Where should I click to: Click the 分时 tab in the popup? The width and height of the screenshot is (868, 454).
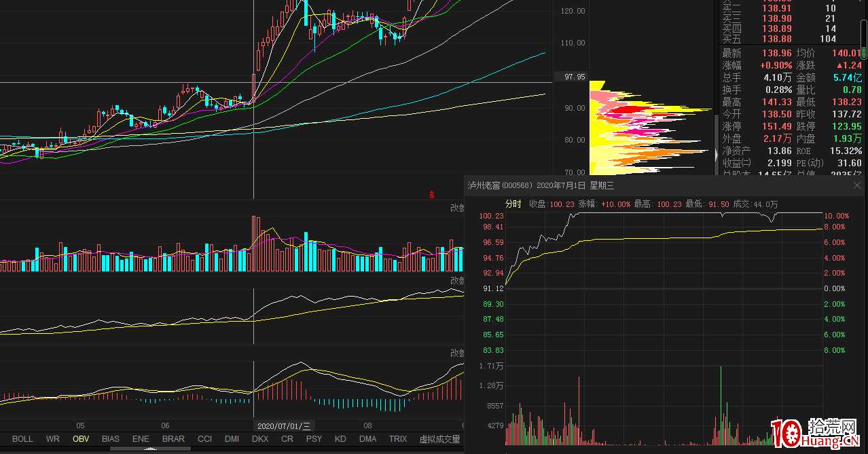(x=513, y=204)
